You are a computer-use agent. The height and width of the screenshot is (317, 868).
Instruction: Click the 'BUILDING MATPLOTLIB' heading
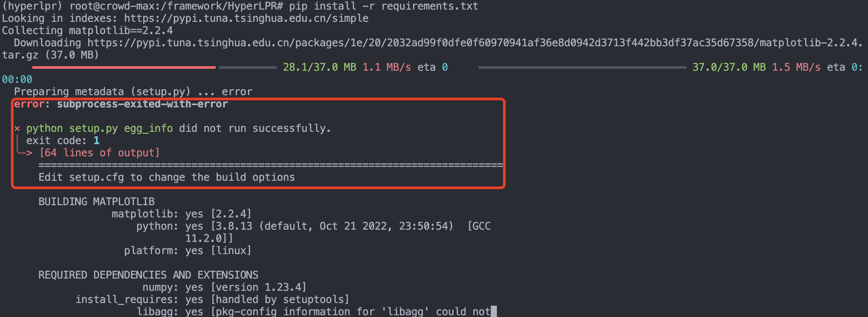pos(96,202)
